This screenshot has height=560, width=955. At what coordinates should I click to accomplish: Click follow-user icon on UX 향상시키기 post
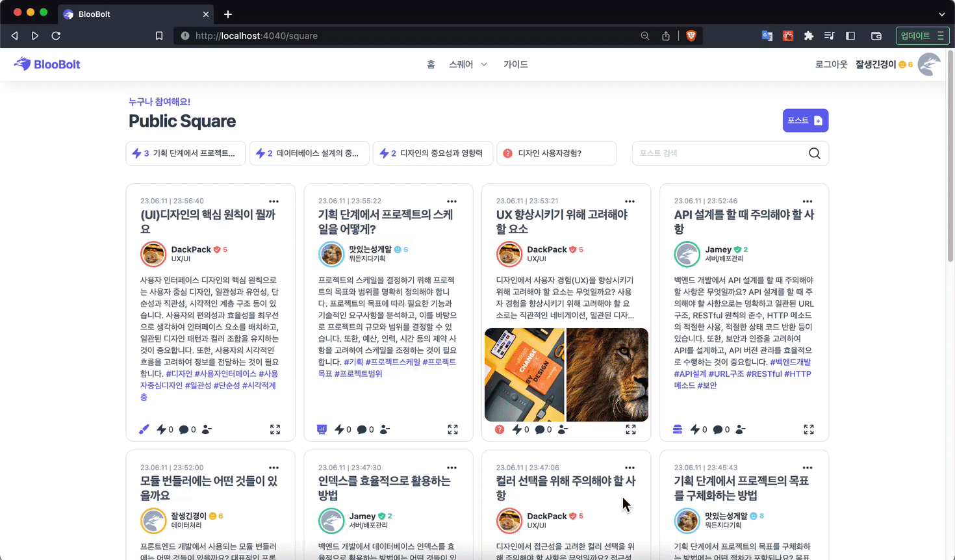(x=563, y=429)
